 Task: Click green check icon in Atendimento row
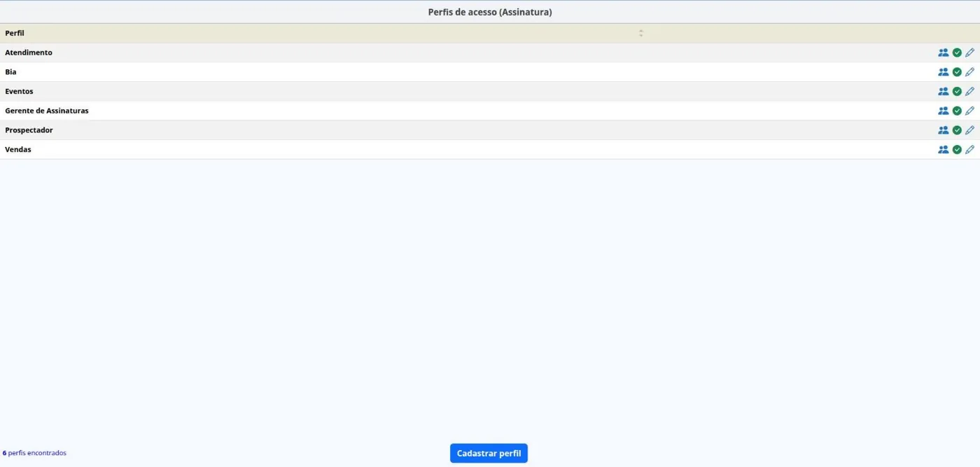(x=957, y=53)
